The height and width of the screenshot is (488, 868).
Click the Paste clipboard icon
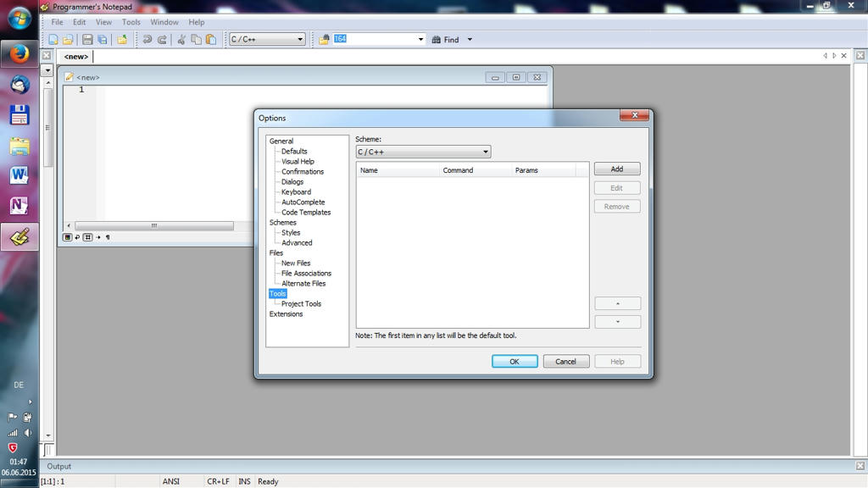coord(211,40)
